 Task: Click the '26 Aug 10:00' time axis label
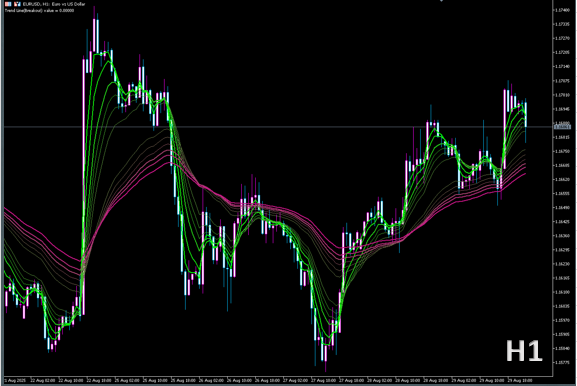[x=239, y=380]
